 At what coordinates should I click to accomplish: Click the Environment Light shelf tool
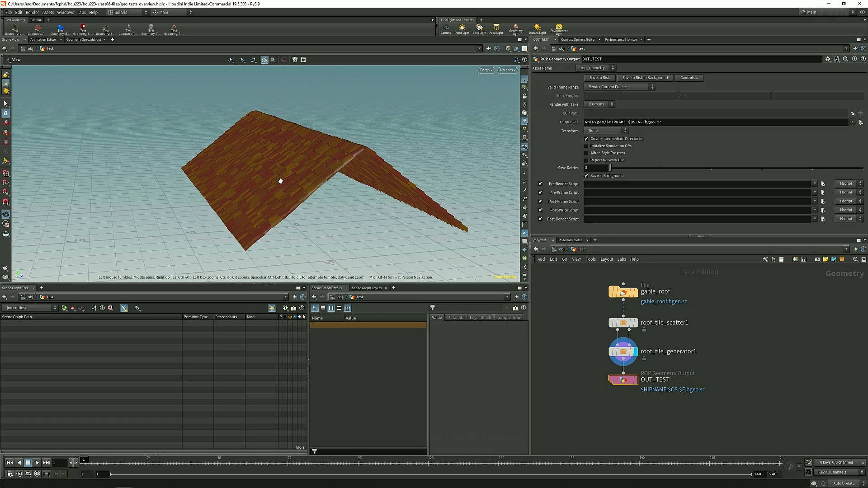(559, 28)
